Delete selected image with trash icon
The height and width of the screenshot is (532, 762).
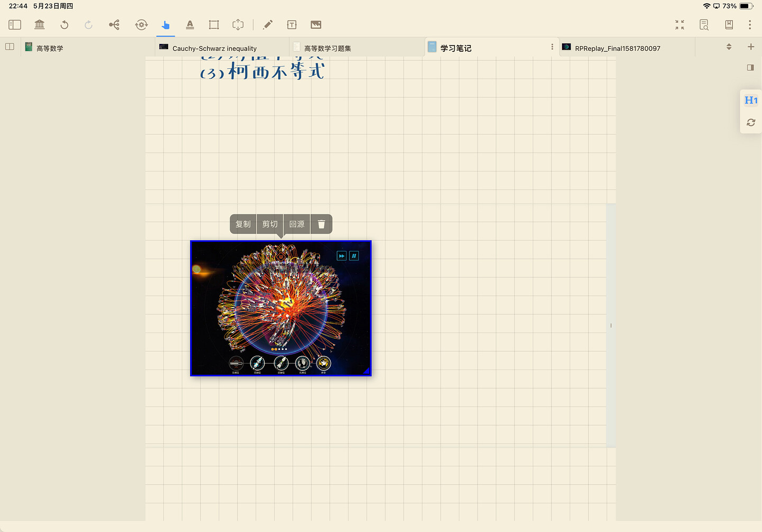[321, 224]
